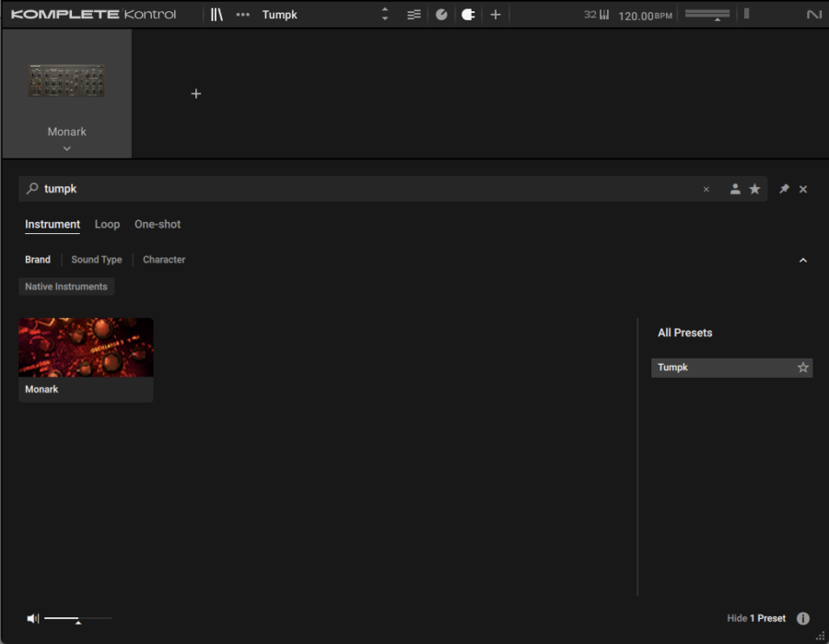Click the plug-in chain icon

click(x=468, y=15)
